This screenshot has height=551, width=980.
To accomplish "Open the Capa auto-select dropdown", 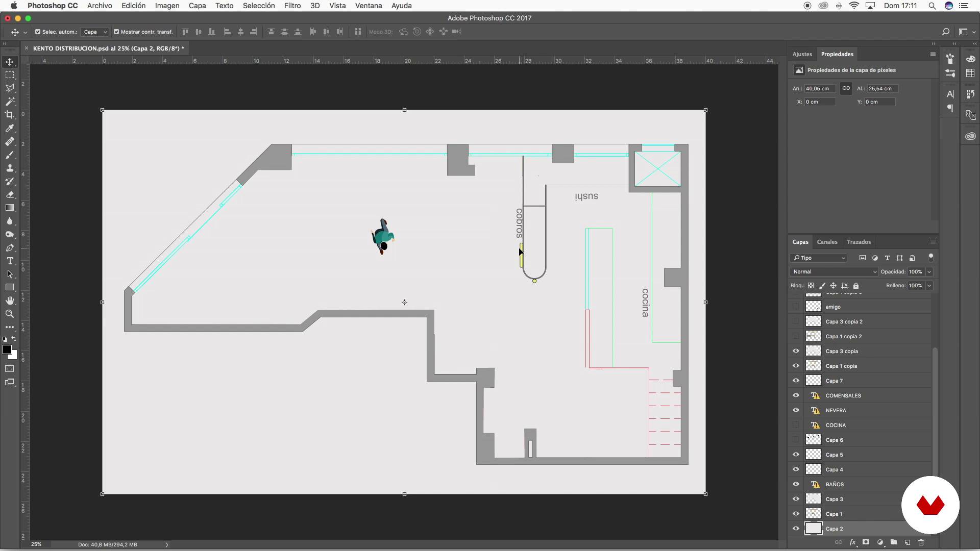I will [95, 32].
